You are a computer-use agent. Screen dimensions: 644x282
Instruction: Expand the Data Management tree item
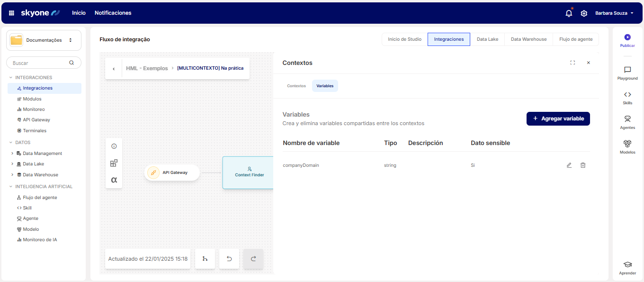point(12,154)
